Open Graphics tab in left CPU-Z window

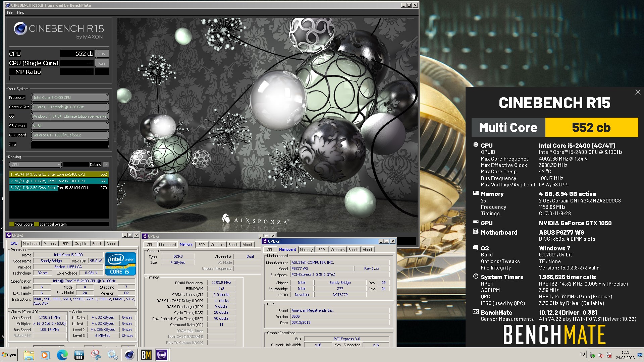82,244
